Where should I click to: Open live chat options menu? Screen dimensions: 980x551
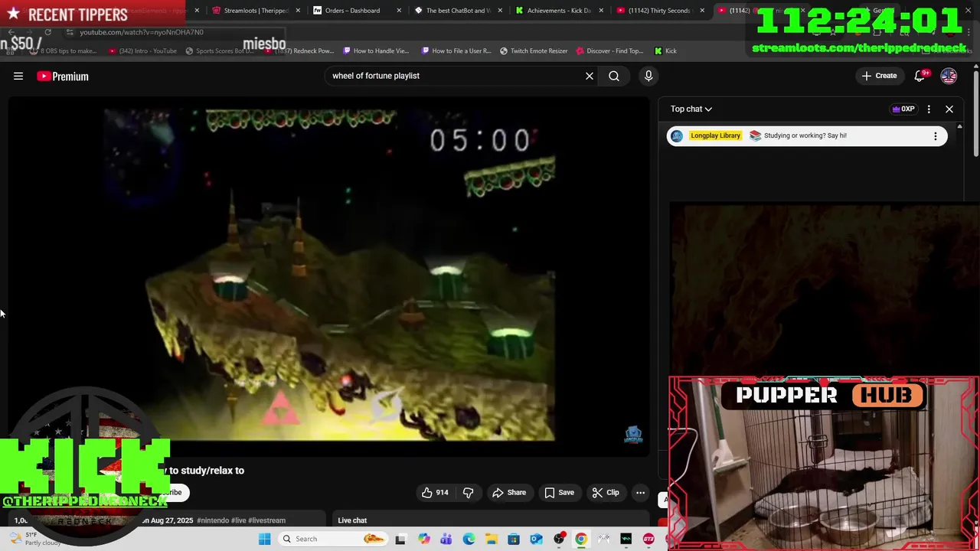(929, 109)
